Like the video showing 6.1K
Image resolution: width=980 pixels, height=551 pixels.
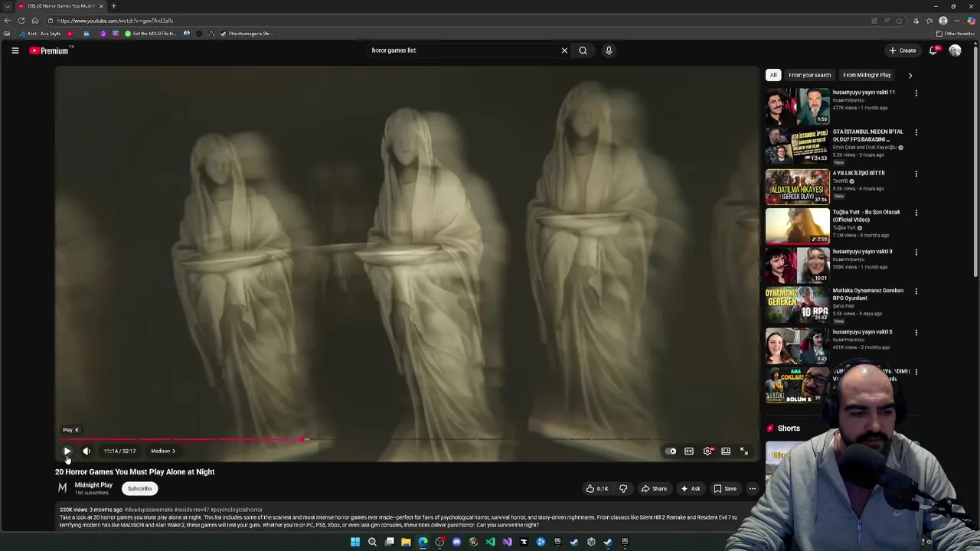[597, 488]
